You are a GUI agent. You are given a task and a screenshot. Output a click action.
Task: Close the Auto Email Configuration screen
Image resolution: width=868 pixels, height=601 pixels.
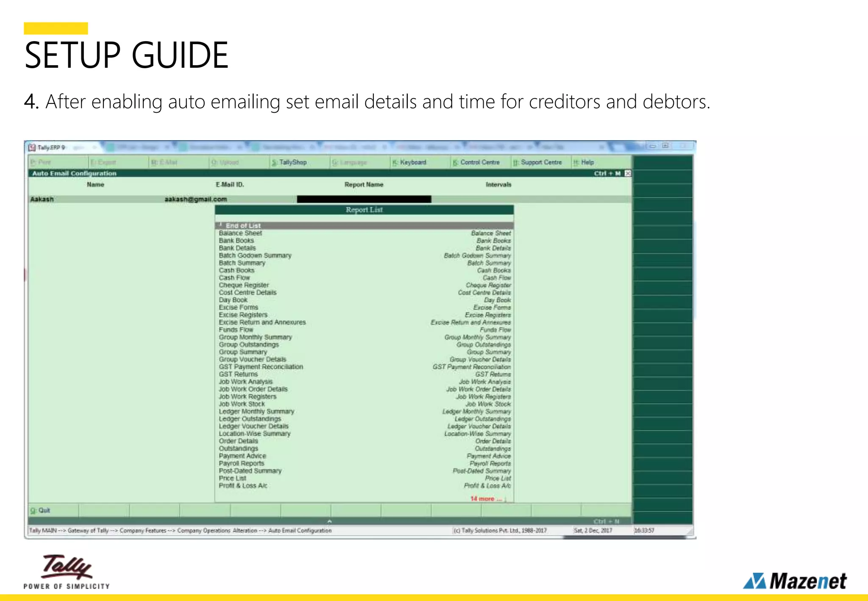click(628, 173)
